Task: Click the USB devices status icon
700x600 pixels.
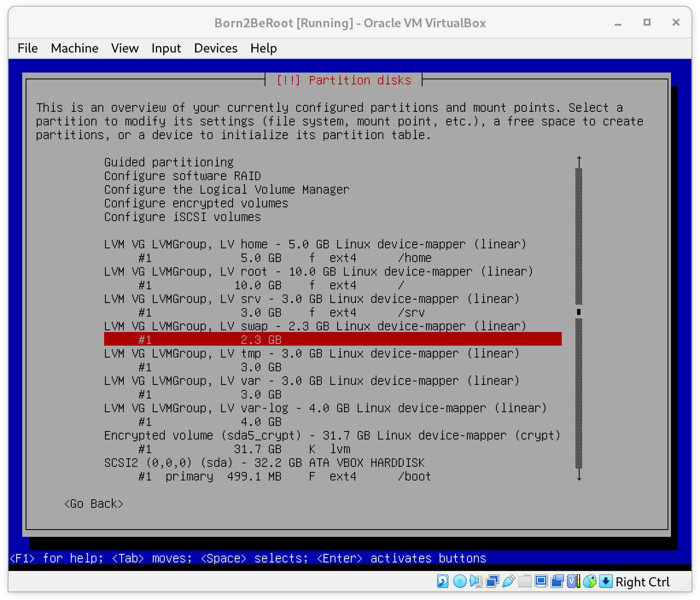Action: 508,582
